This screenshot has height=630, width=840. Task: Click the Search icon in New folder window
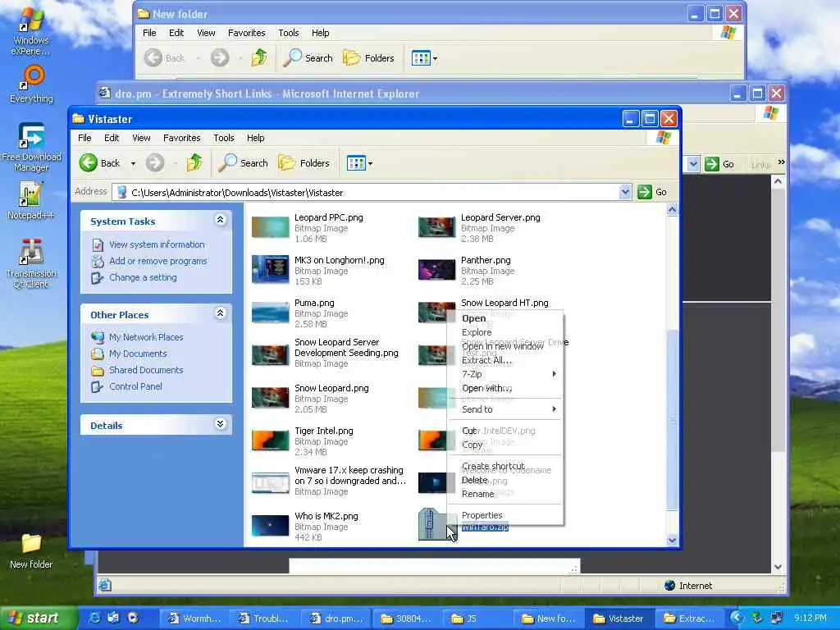[293, 58]
